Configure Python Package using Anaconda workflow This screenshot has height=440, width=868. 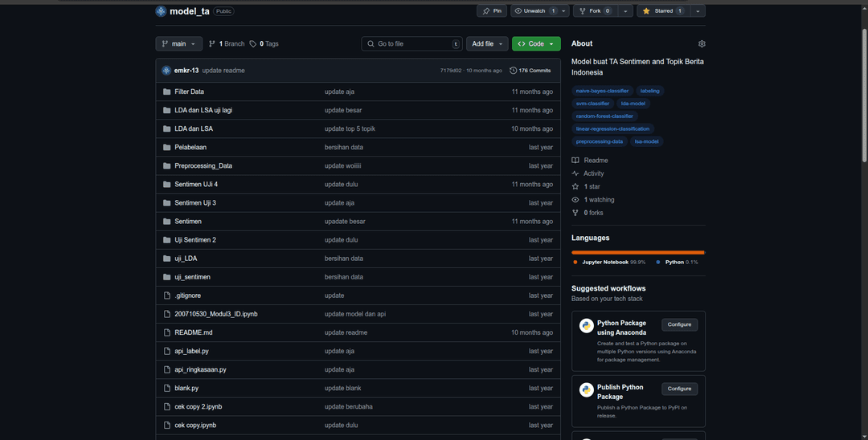pyautogui.click(x=679, y=325)
